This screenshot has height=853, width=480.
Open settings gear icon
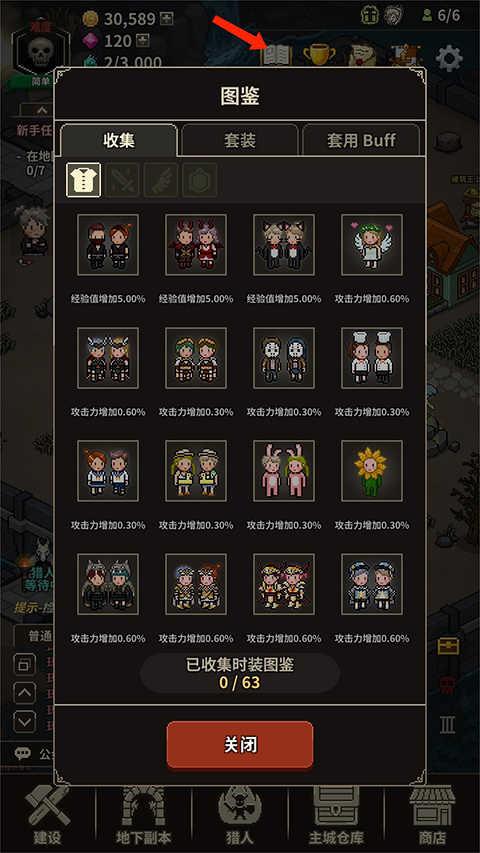click(x=450, y=58)
